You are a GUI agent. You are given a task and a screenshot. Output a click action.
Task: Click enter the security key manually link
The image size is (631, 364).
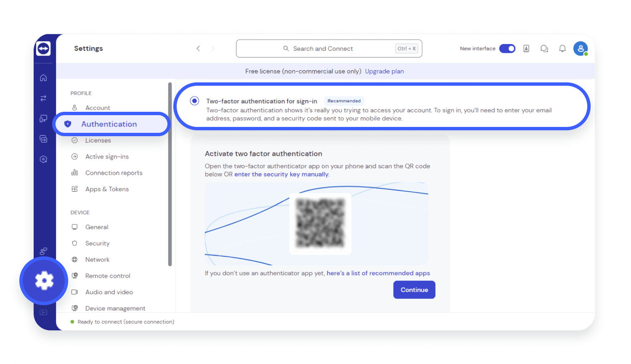point(281,174)
